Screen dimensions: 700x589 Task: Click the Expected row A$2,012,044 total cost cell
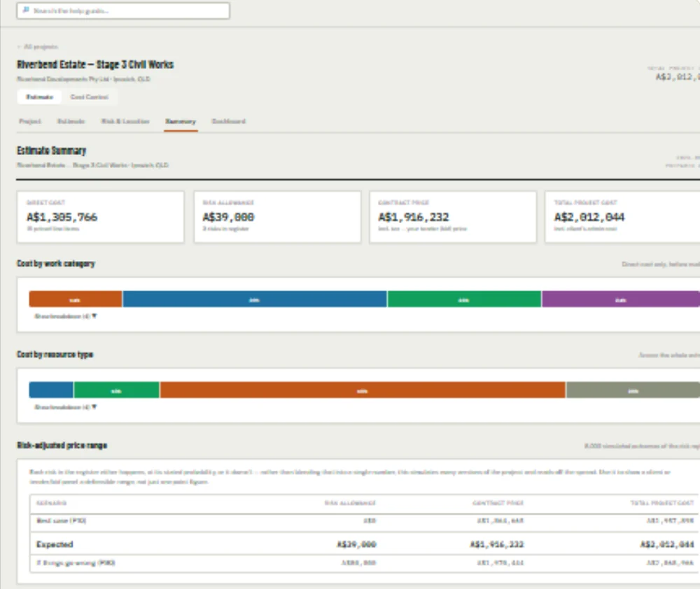click(x=667, y=544)
